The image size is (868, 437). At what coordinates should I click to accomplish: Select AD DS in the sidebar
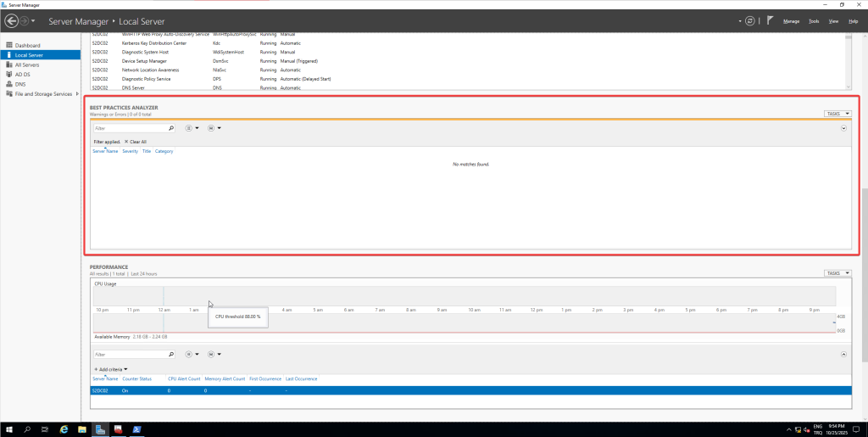pos(8,74)
